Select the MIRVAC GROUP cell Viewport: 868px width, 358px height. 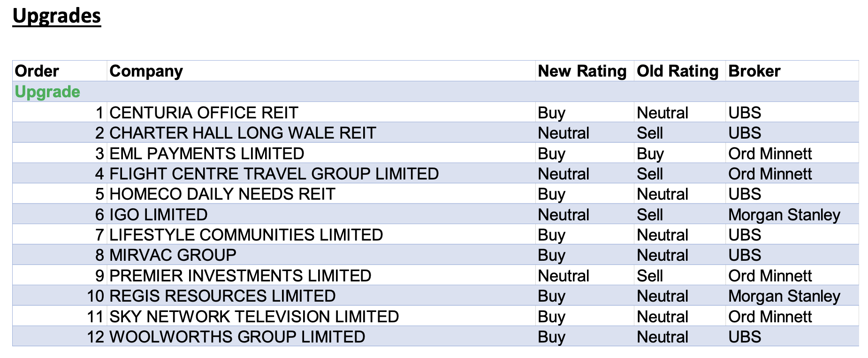pyautogui.click(x=173, y=255)
